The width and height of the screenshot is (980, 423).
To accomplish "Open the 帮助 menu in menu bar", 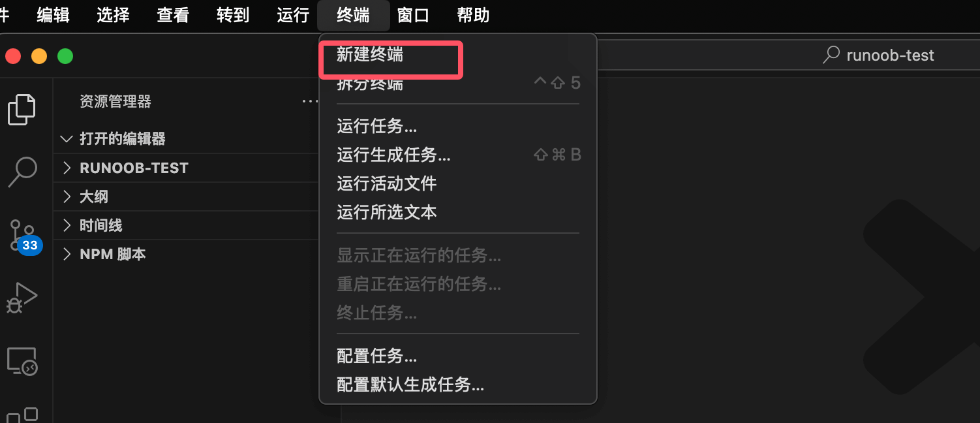I will (x=473, y=15).
